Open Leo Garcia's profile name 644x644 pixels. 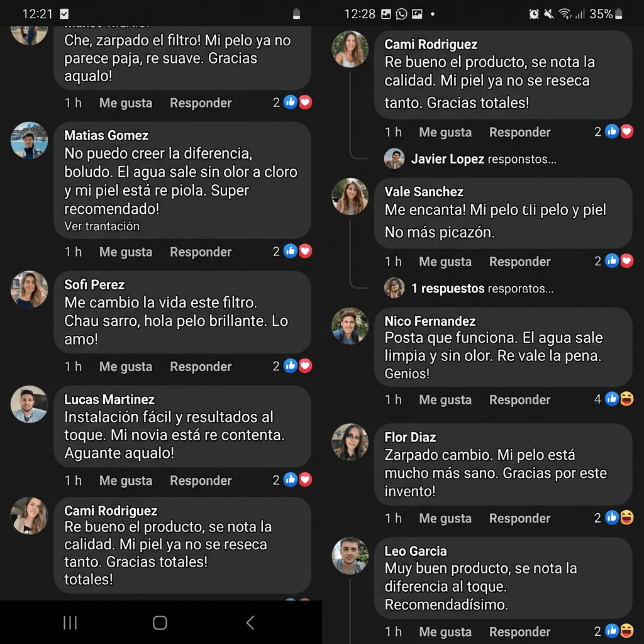click(416, 551)
